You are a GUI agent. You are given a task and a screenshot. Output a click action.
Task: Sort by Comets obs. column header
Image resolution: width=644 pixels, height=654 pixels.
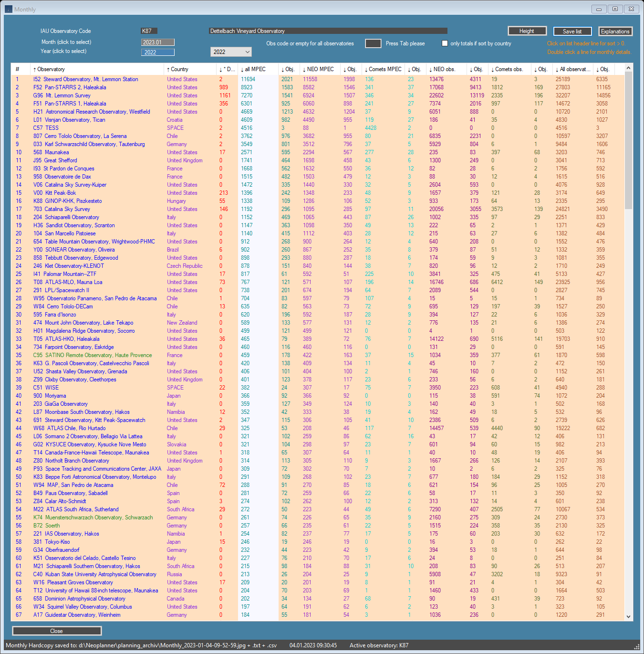tap(509, 69)
